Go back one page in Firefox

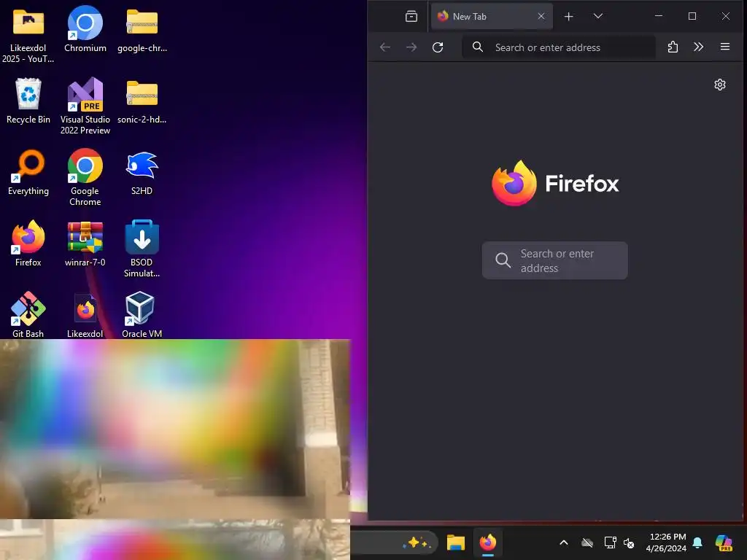tap(385, 47)
